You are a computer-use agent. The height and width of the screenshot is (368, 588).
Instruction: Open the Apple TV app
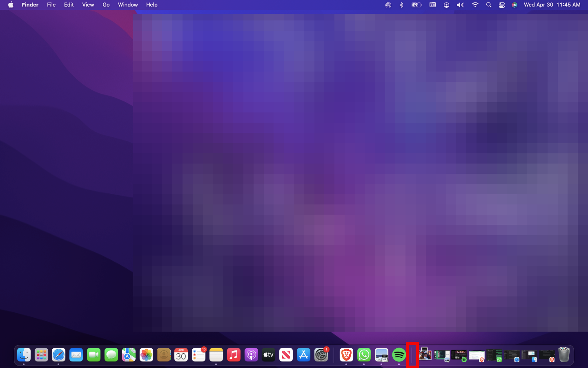pyautogui.click(x=269, y=355)
